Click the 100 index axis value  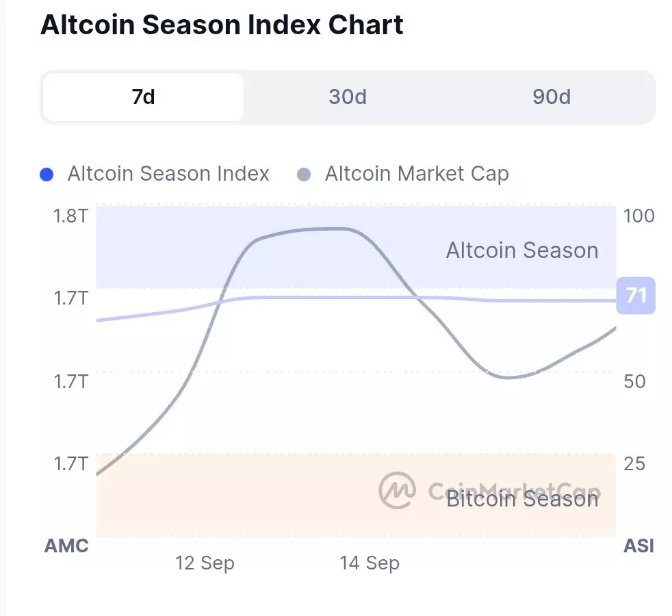(x=639, y=216)
